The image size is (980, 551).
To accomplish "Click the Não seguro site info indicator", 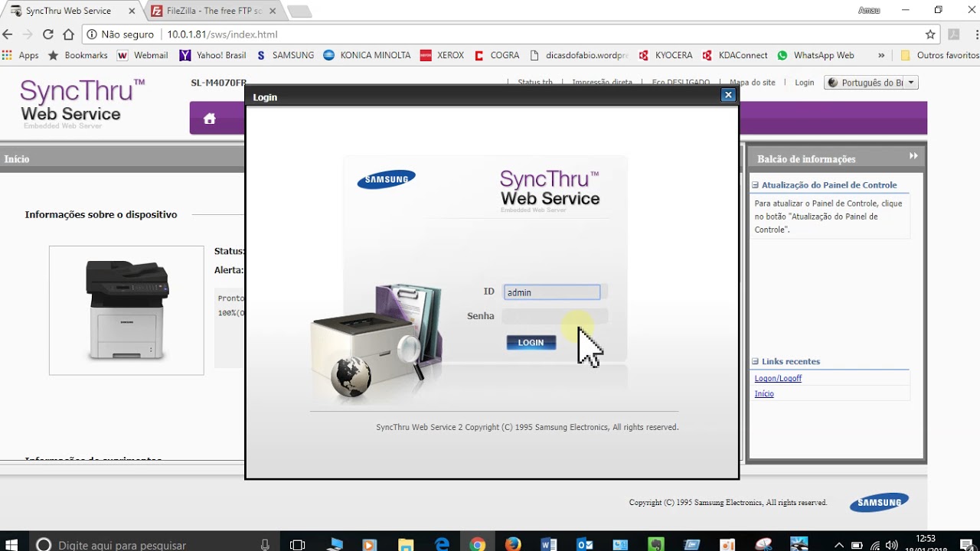I will coord(120,34).
